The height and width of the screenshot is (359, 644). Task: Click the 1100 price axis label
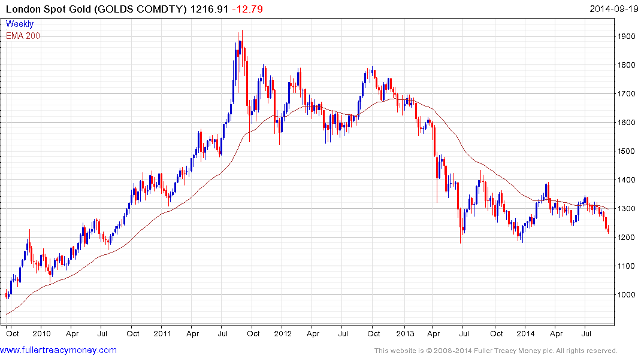pos(627,266)
